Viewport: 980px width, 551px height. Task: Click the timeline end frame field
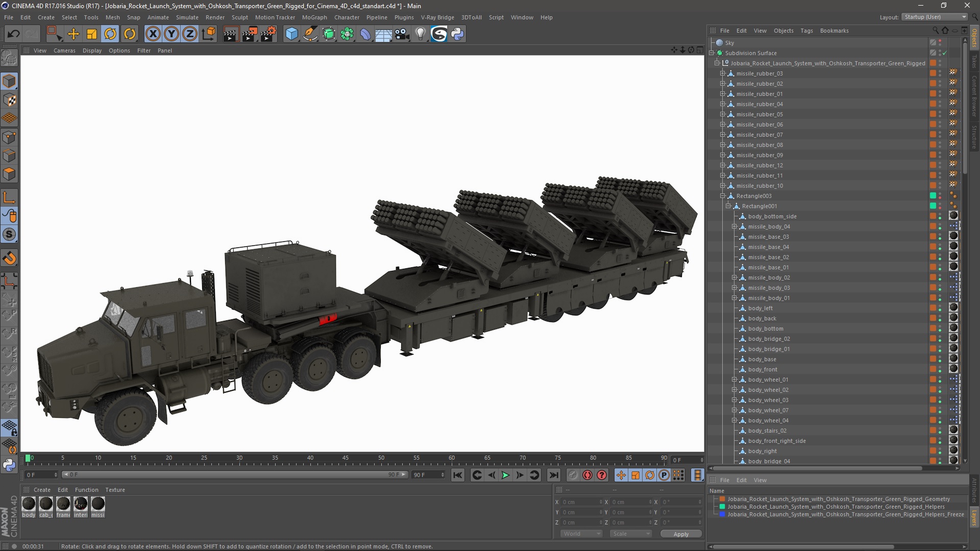428,475
